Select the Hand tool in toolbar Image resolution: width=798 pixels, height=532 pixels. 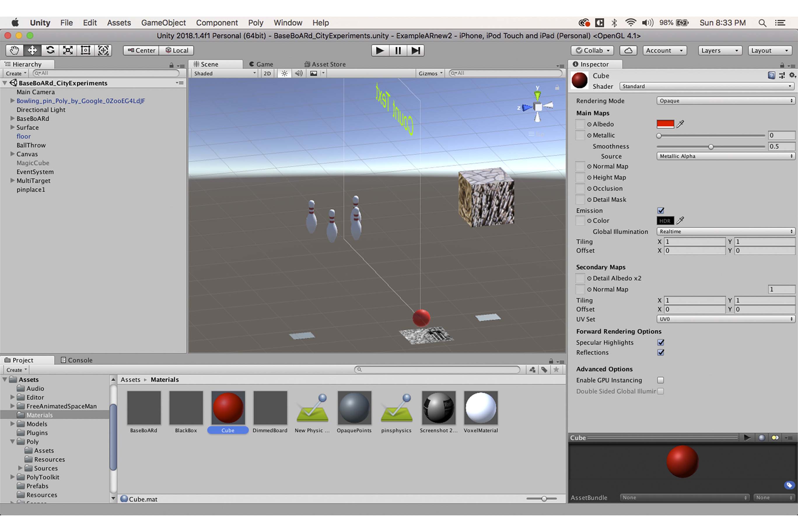[14, 50]
